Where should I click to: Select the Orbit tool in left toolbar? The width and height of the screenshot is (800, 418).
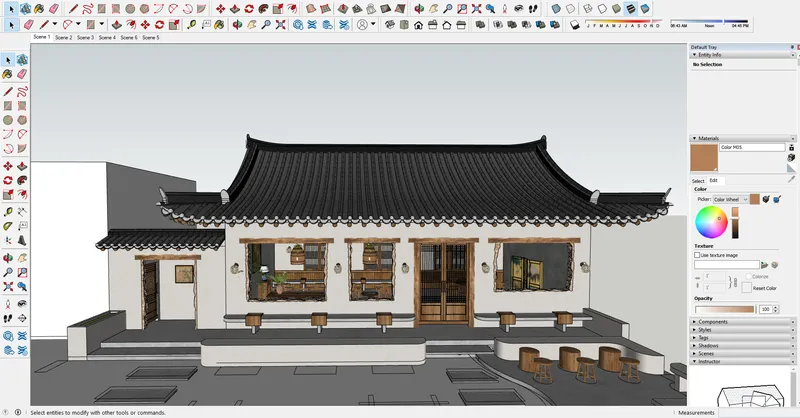click(8, 258)
